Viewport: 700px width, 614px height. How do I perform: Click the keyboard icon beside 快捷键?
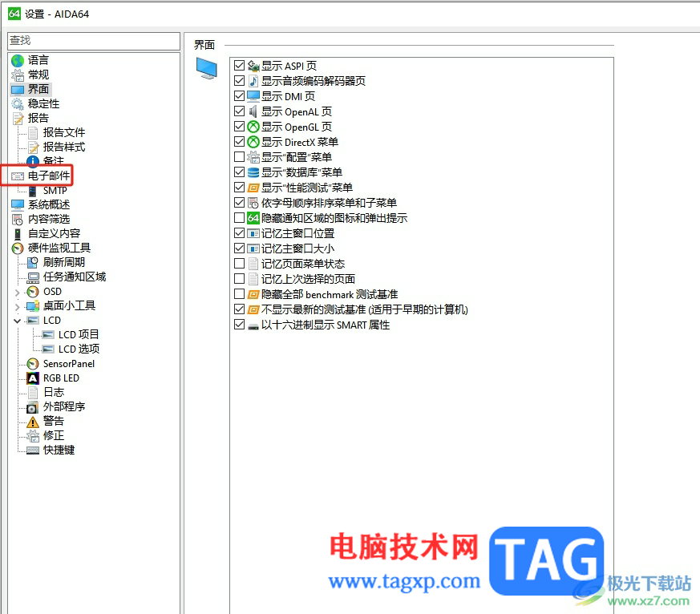(33, 450)
